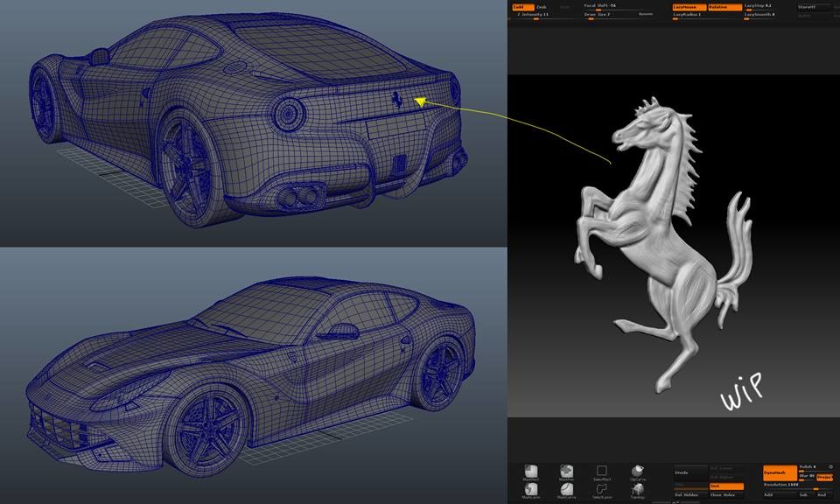Viewport: 840px width, 504px height.
Task: Select the SelectLasso brush icon
Action: [x=602, y=489]
